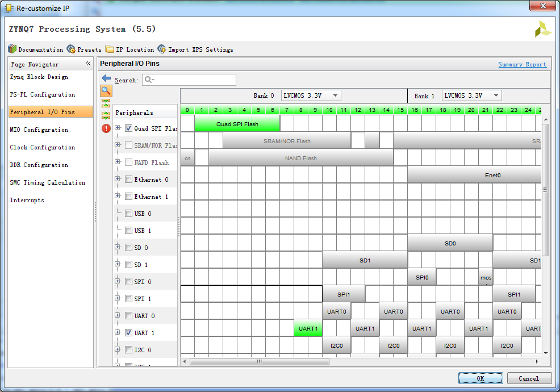Uncheck the Quad SPI Flash checkbox
Viewport: 560px width, 392px height.
[x=128, y=128]
